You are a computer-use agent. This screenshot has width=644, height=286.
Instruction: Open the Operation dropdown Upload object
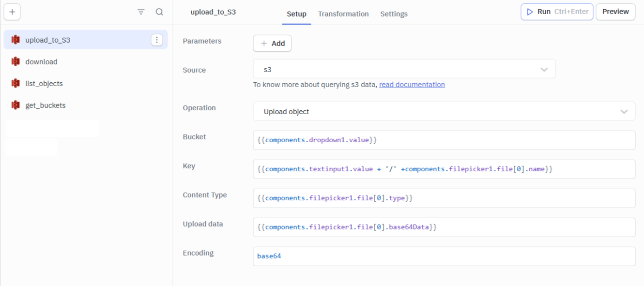coord(444,111)
